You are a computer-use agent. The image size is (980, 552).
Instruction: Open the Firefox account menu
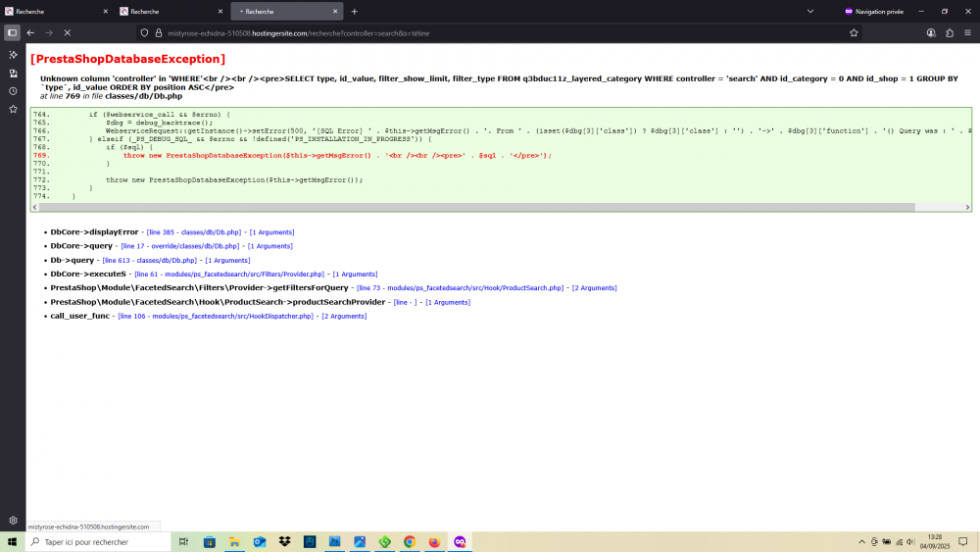click(931, 33)
